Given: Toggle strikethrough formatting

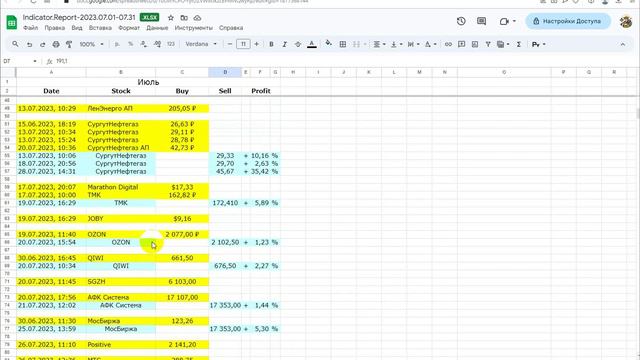Looking at the screenshot, I should pos(298,44).
